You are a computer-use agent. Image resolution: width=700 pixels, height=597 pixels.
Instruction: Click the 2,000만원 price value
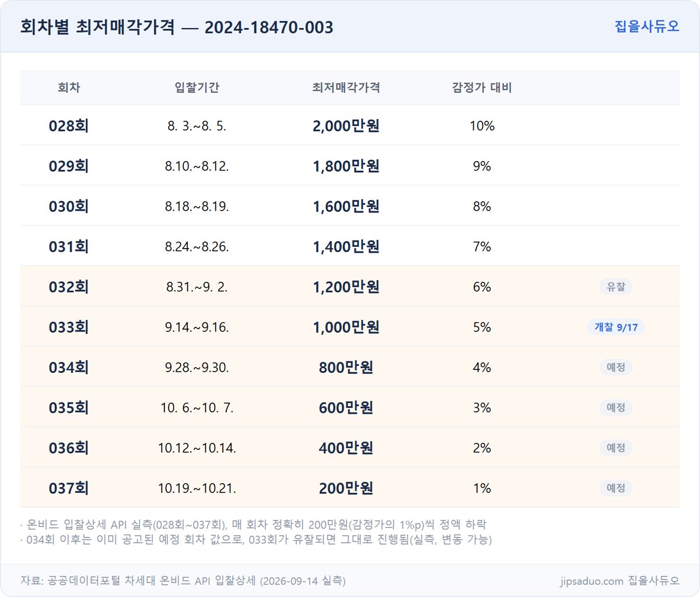346,125
